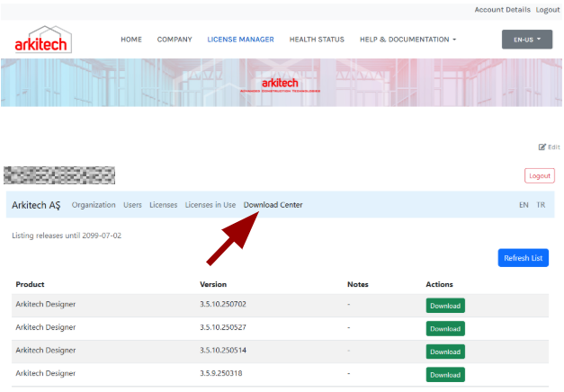Click 'Listing releases until 2099-07-02' text

[x=67, y=236]
